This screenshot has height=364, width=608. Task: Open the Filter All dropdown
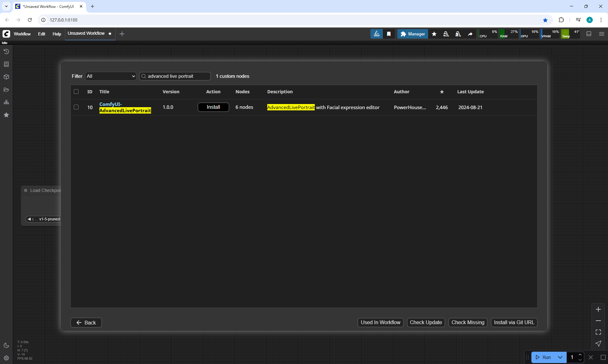(111, 76)
